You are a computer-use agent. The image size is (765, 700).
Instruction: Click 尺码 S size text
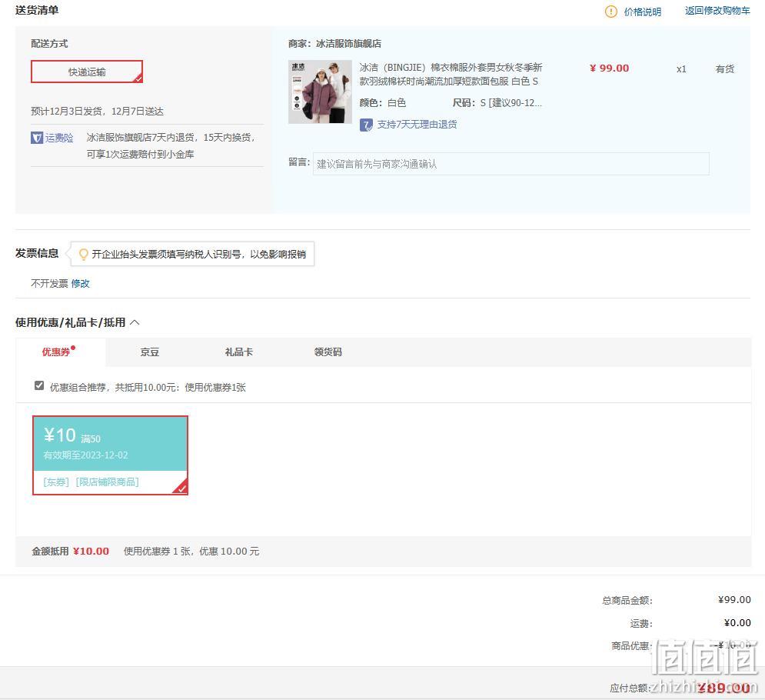pos(497,103)
